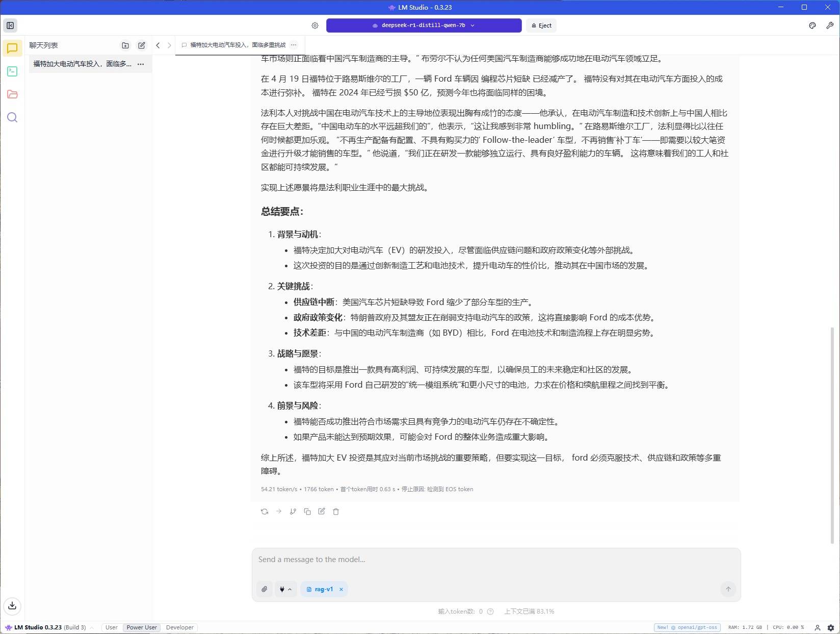This screenshot has width=840, height=634.
Task: Eject the loaded model
Action: (x=541, y=26)
